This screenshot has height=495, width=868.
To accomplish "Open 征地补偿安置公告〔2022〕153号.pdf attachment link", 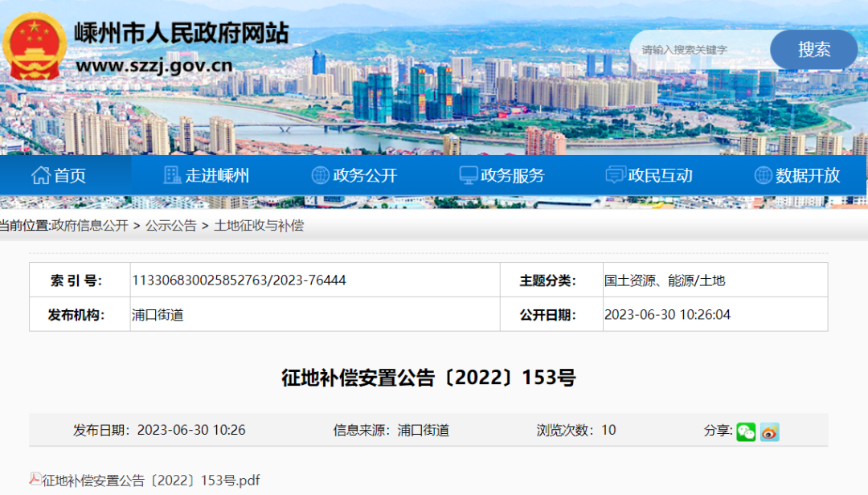I will click(x=150, y=481).
